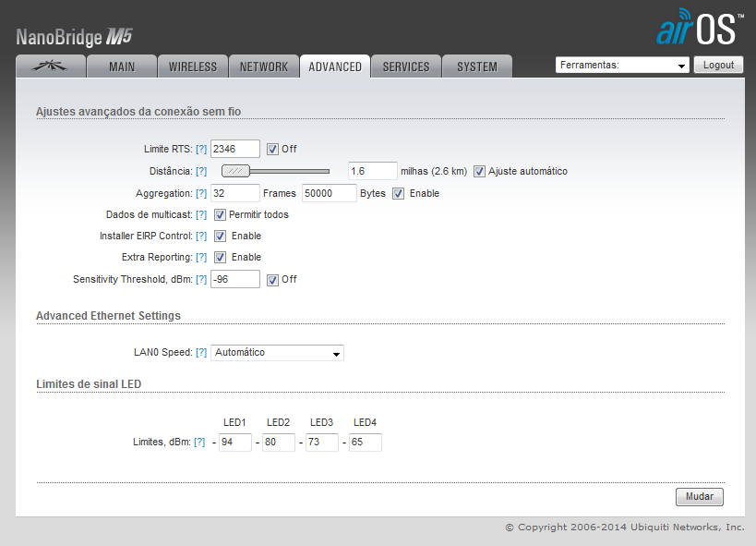The height and width of the screenshot is (546, 756).
Task: Select the ADVANCED tab
Action: (x=335, y=67)
